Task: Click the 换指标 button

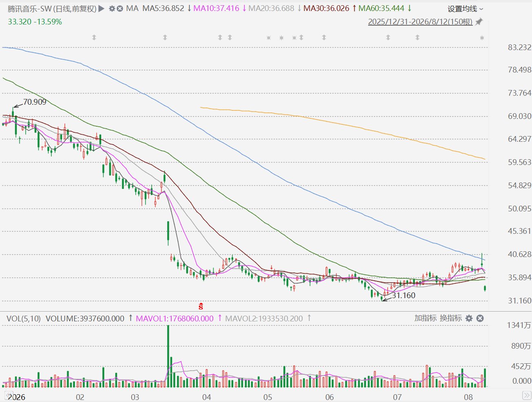Action: coord(451,318)
